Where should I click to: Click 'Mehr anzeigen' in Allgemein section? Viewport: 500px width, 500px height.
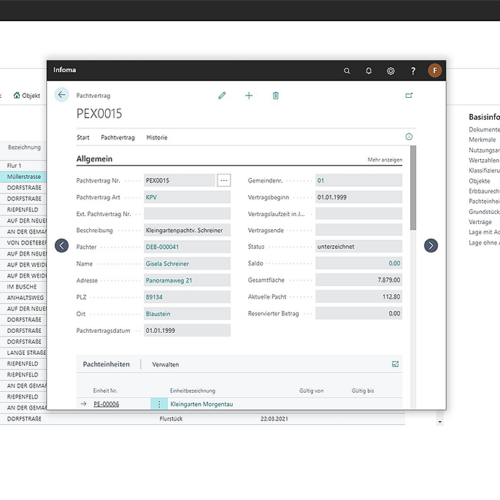pos(385,160)
